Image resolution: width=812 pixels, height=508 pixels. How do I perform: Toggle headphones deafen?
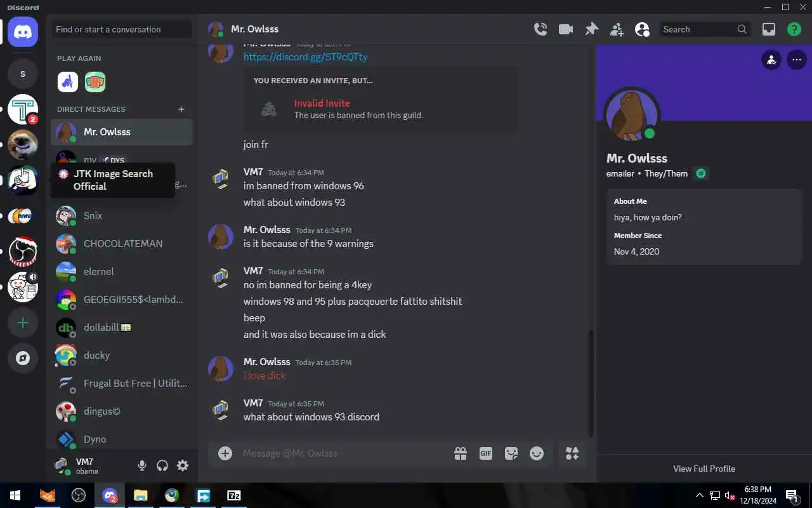tap(162, 466)
